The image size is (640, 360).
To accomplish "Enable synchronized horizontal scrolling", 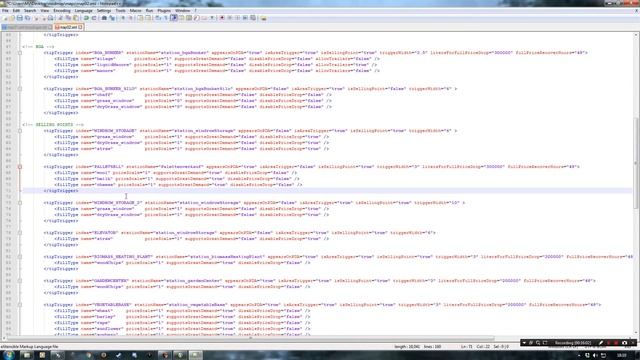I will [148, 18].
